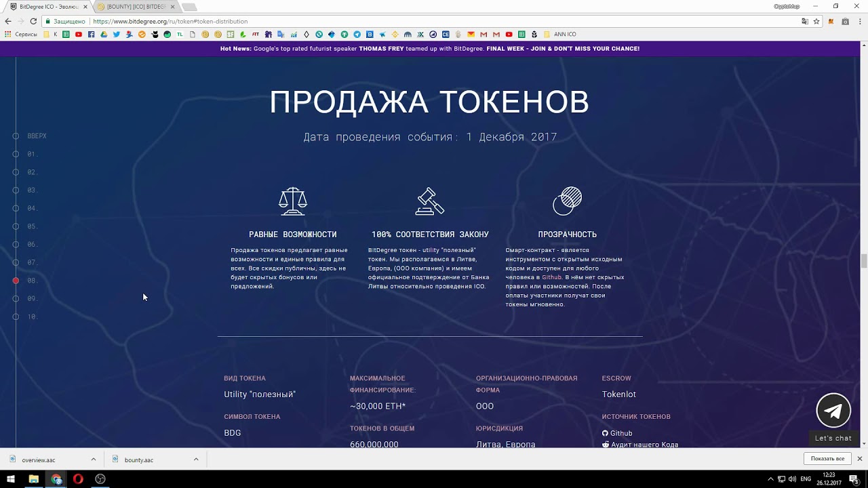
Task: Open a new browser tab
Action: click(x=189, y=7)
